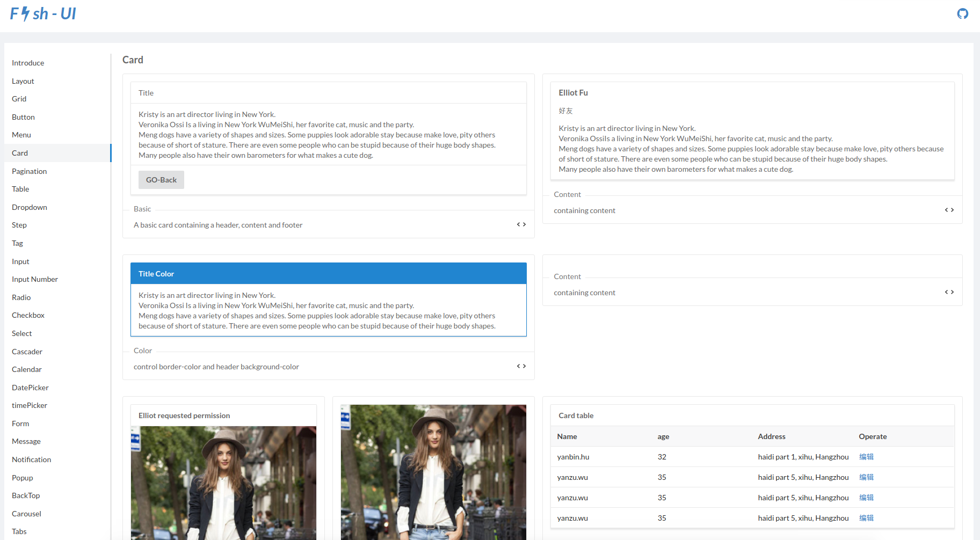Show code for the Basic card example
The image size is (980, 540).
pyautogui.click(x=521, y=224)
